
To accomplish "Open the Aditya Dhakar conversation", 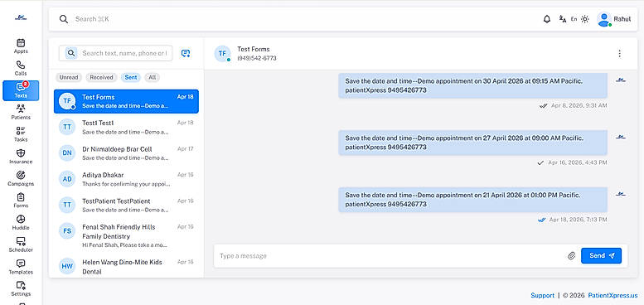I will (x=126, y=179).
